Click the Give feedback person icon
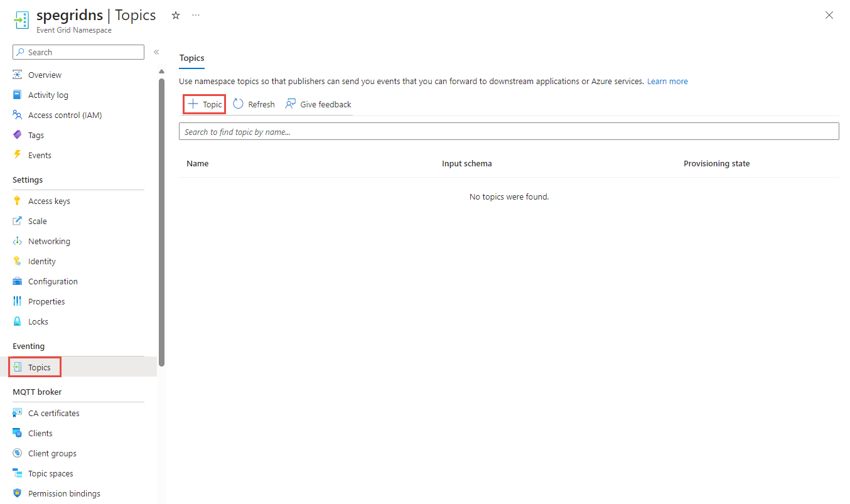The width and height of the screenshot is (850, 504). pyautogui.click(x=291, y=104)
